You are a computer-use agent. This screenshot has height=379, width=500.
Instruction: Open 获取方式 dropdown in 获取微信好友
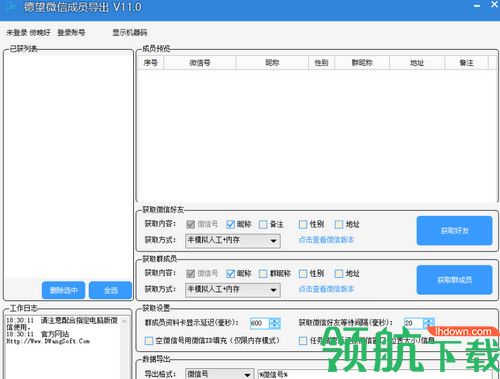[233, 240]
